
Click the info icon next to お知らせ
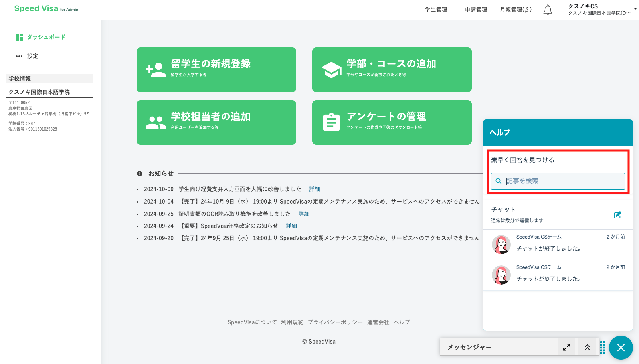(140, 174)
